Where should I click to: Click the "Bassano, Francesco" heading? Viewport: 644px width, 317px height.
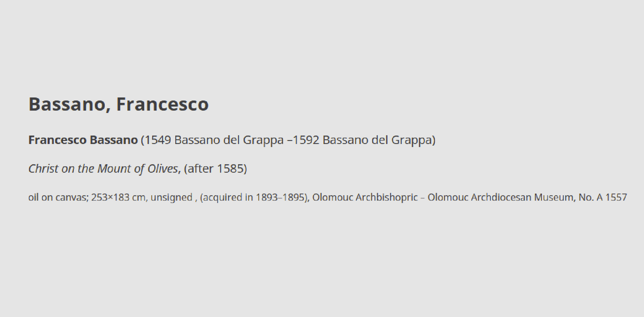(118, 104)
